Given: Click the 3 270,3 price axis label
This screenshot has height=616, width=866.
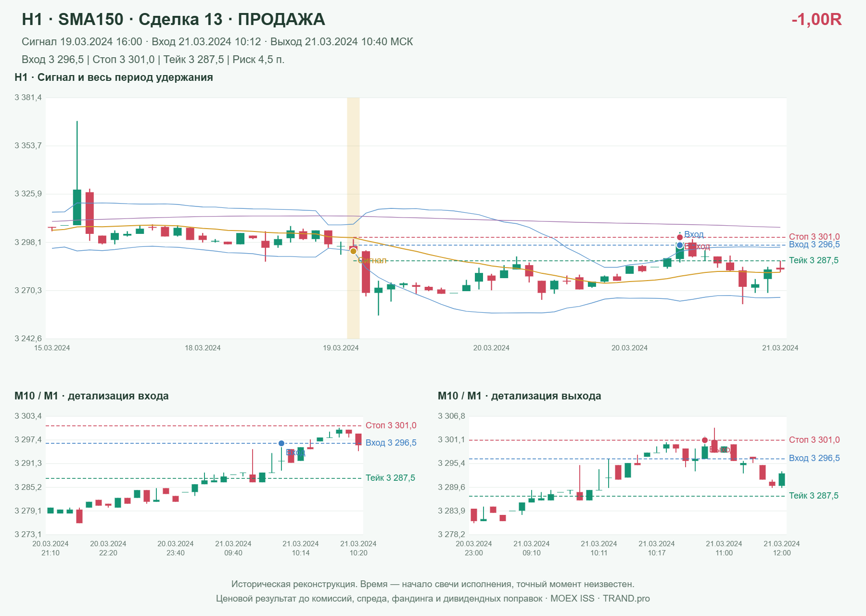Looking at the screenshot, I should point(28,291).
